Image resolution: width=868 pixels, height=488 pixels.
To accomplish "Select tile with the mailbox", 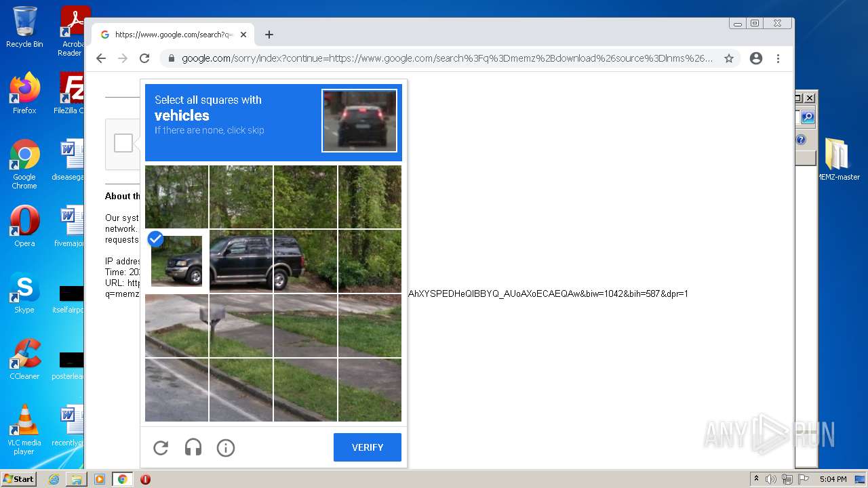I will 241,325.
